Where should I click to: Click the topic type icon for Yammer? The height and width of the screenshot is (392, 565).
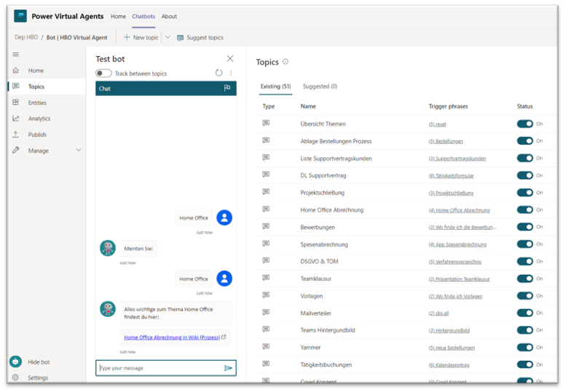tap(266, 347)
